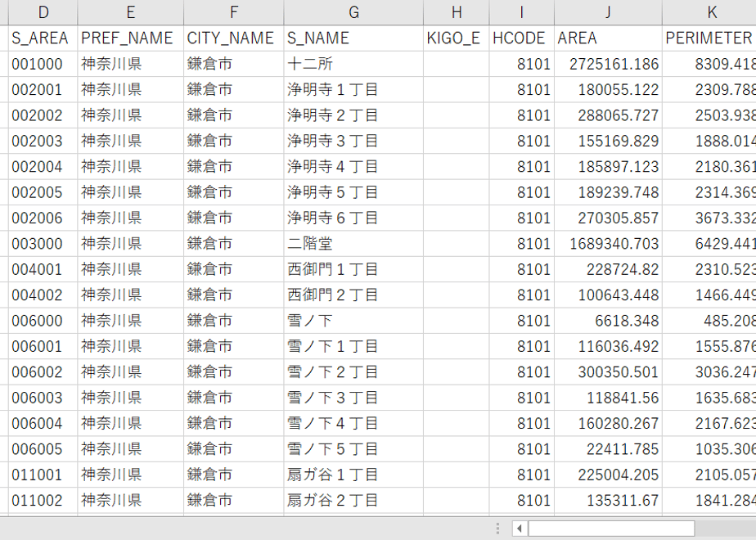The image size is (756, 540).
Task: Select column F header
Action: (x=234, y=12)
